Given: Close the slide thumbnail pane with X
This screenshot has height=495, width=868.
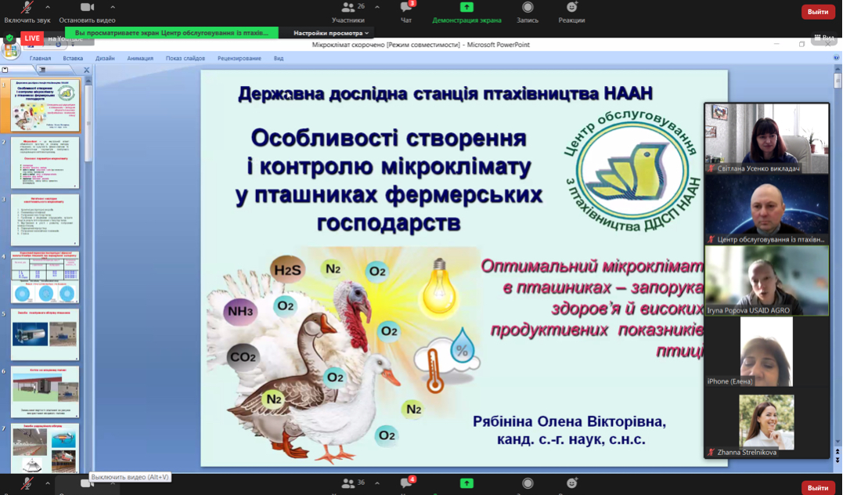Looking at the screenshot, I should point(86,70).
